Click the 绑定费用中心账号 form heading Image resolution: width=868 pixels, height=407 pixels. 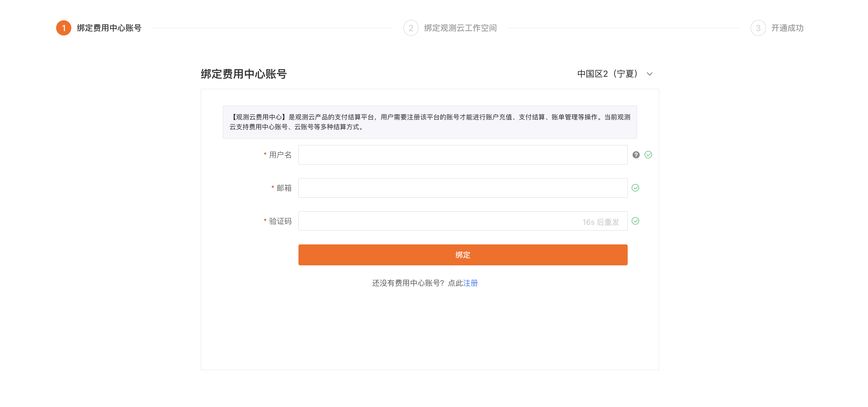click(x=244, y=74)
